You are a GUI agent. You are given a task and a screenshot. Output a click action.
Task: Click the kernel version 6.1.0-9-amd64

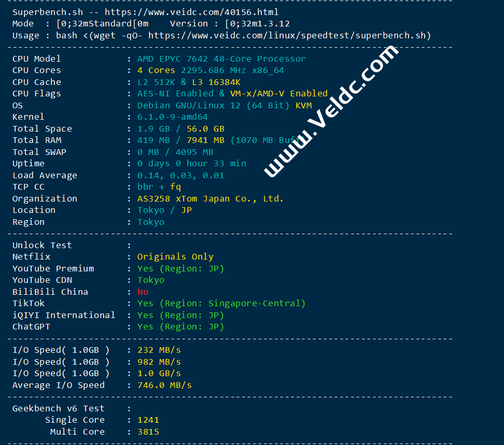click(173, 117)
